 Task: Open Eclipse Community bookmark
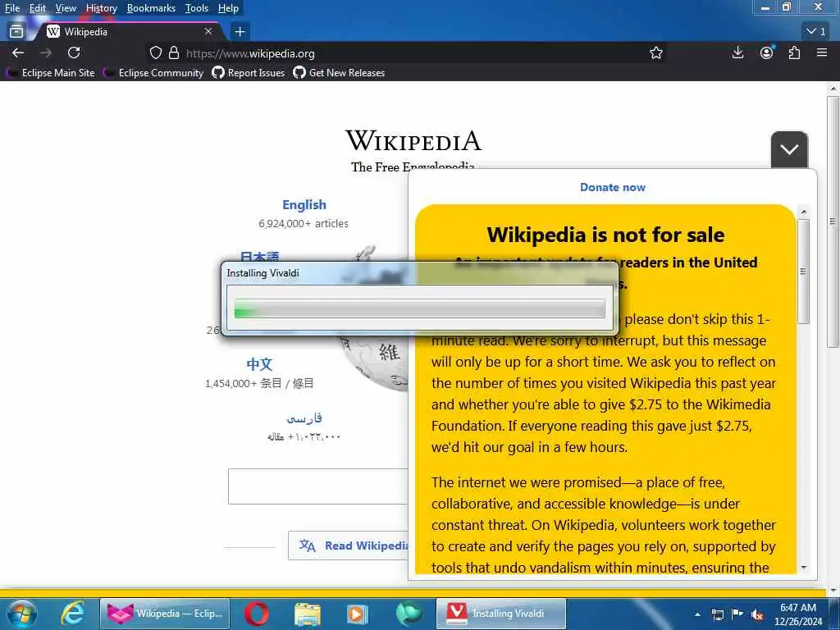pos(154,73)
